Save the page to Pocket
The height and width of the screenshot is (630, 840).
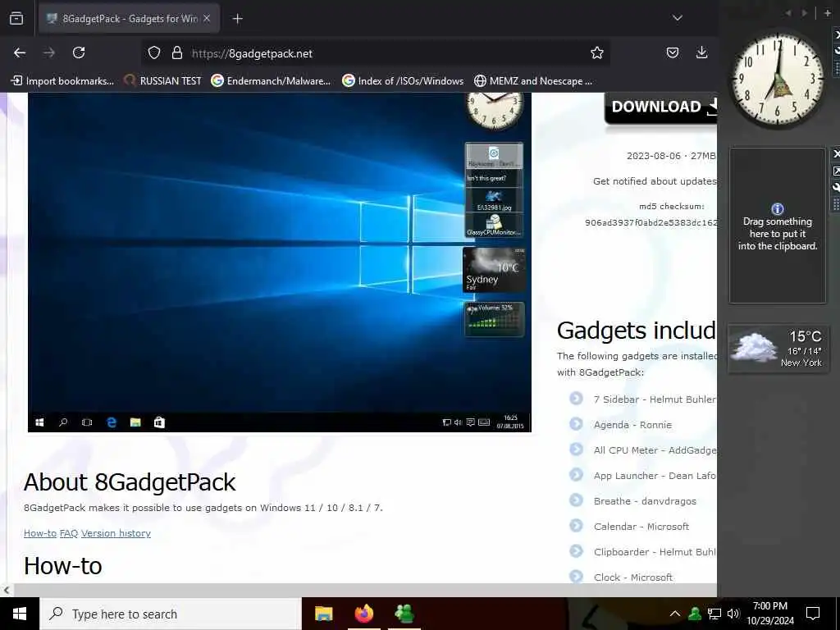(673, 52)
